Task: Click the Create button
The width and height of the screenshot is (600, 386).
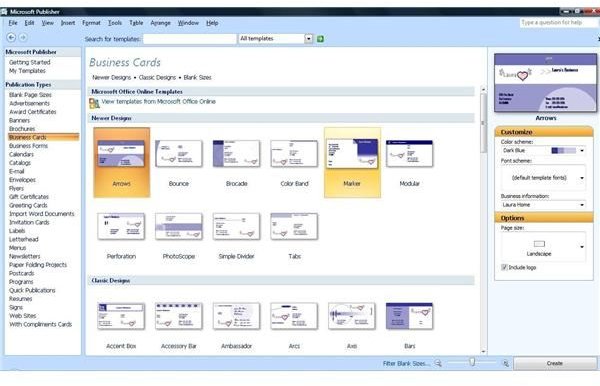Action: pos(555,363)
